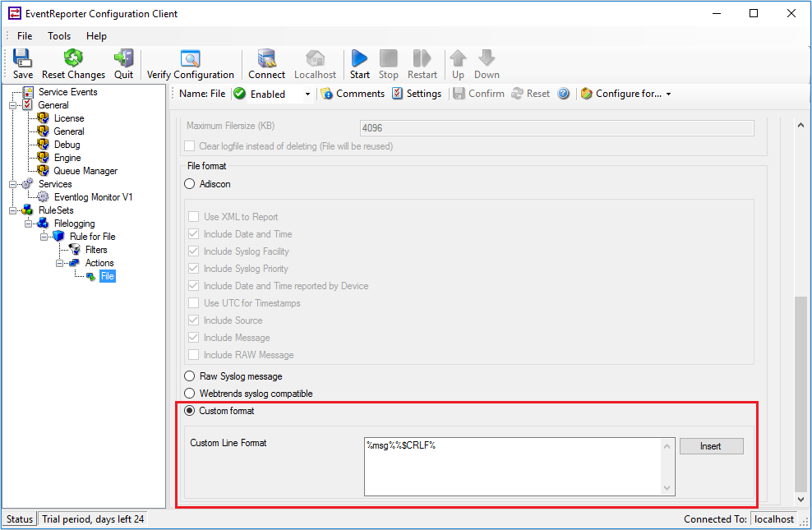Toggle Include Message checkbox

194,338
